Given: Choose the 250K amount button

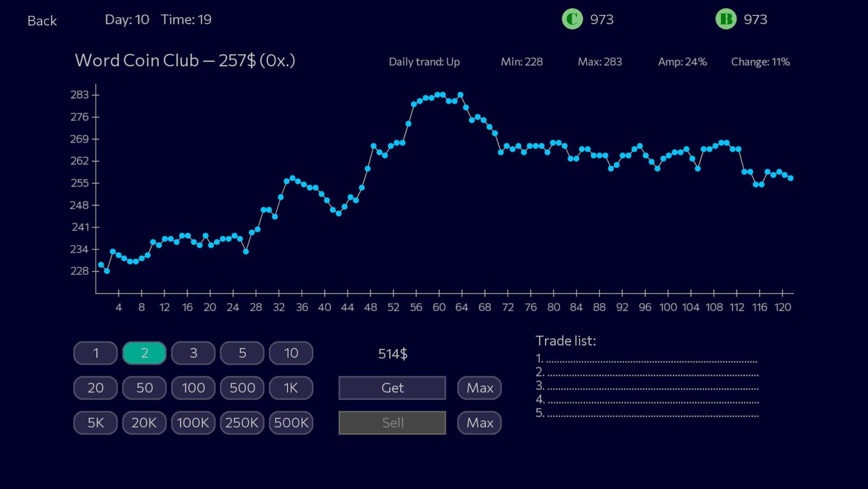Looking at the screenshot, I should pos(242,423).
